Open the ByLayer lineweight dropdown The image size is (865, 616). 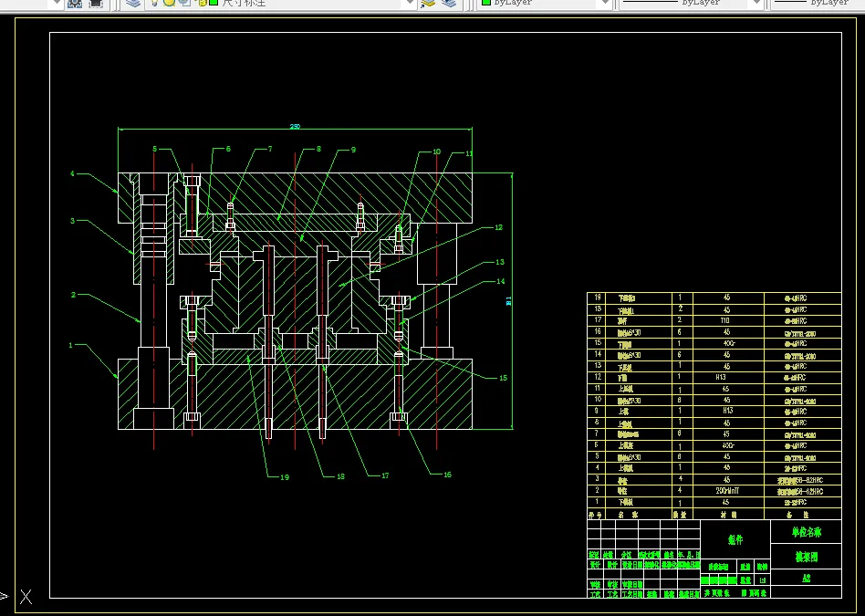click(817, 3)
